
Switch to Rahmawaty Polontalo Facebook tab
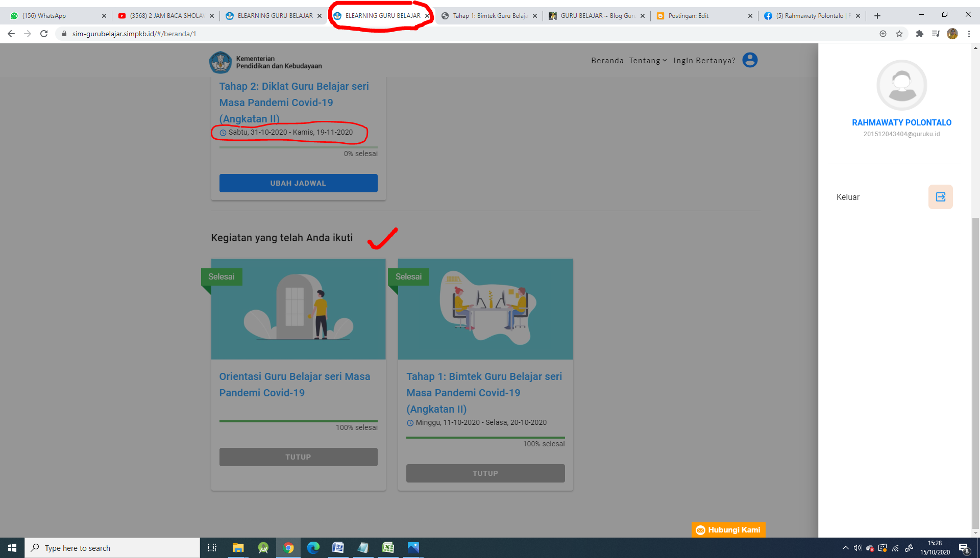point(812,16)
